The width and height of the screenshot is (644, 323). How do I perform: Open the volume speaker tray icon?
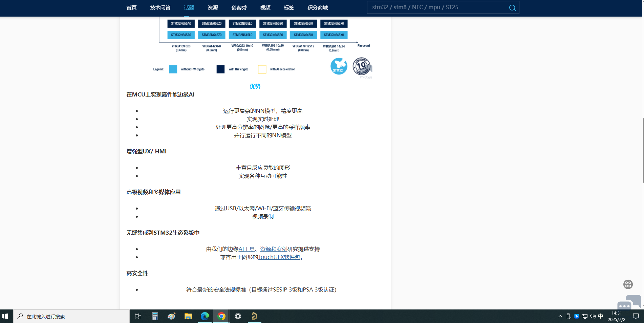pyautogui.click(x=593, y=316)
